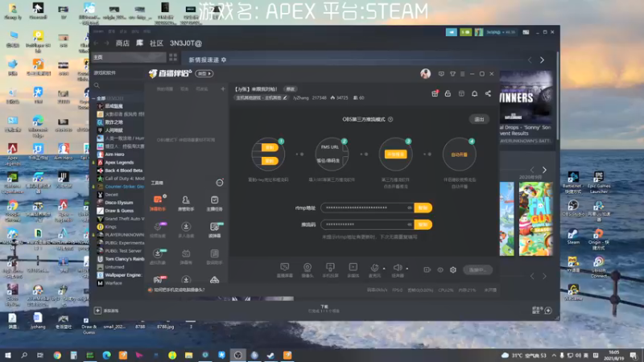Collapse the 全部 games category in Steam

click(x=93, y=98)
